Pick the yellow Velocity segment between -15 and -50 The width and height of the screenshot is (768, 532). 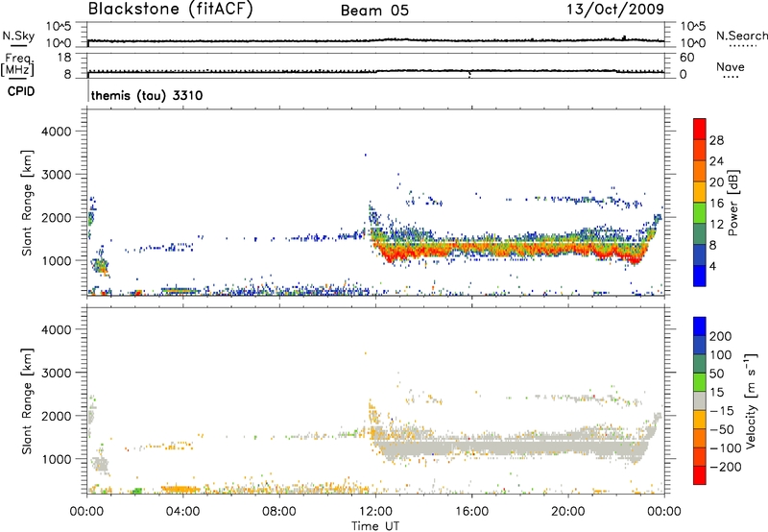coord(700,420)
